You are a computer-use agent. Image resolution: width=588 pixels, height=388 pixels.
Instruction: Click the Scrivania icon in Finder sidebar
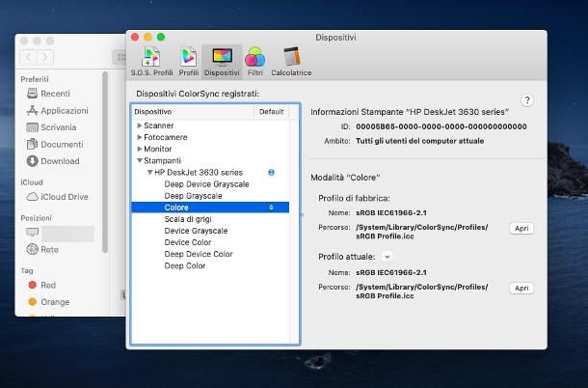32,127
